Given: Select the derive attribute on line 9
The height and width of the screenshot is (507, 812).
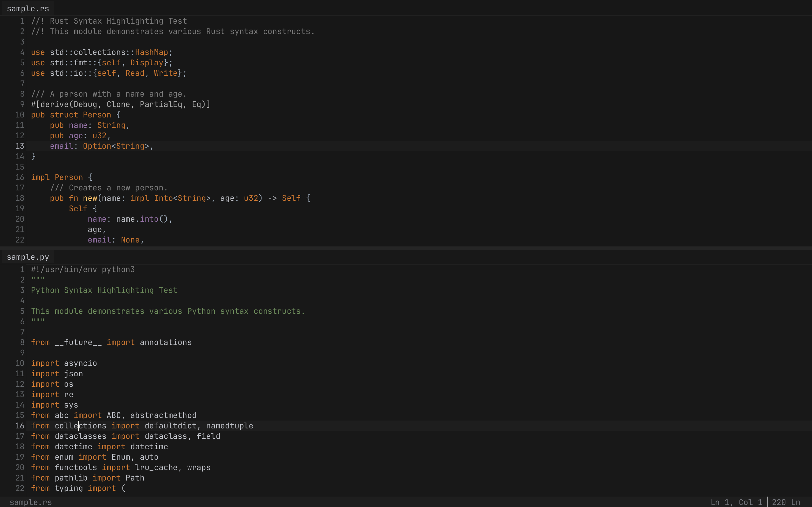Looking at the screenshot, I should point(120,104).
